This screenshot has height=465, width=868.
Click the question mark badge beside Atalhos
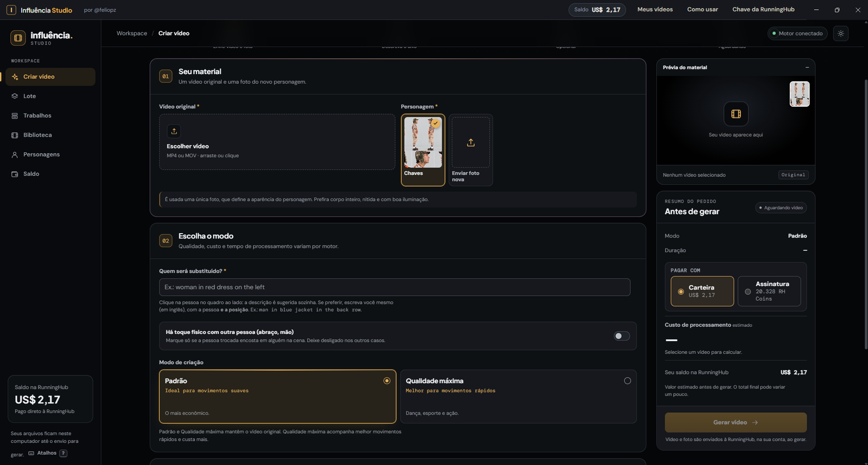click(x=63, y=453)
